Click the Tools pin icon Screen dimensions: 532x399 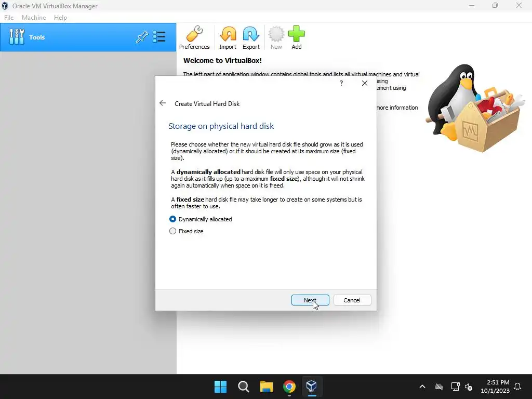click(x=142, y=37)
